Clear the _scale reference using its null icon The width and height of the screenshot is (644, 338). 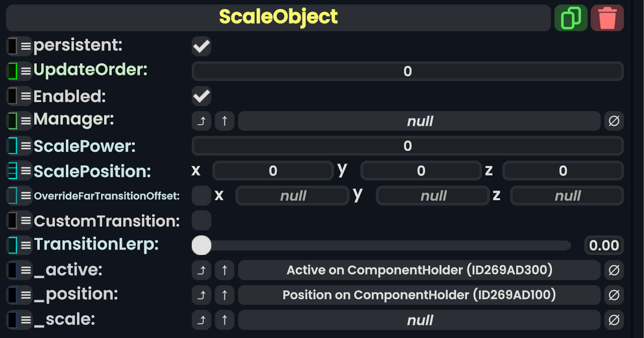(614, 320)
